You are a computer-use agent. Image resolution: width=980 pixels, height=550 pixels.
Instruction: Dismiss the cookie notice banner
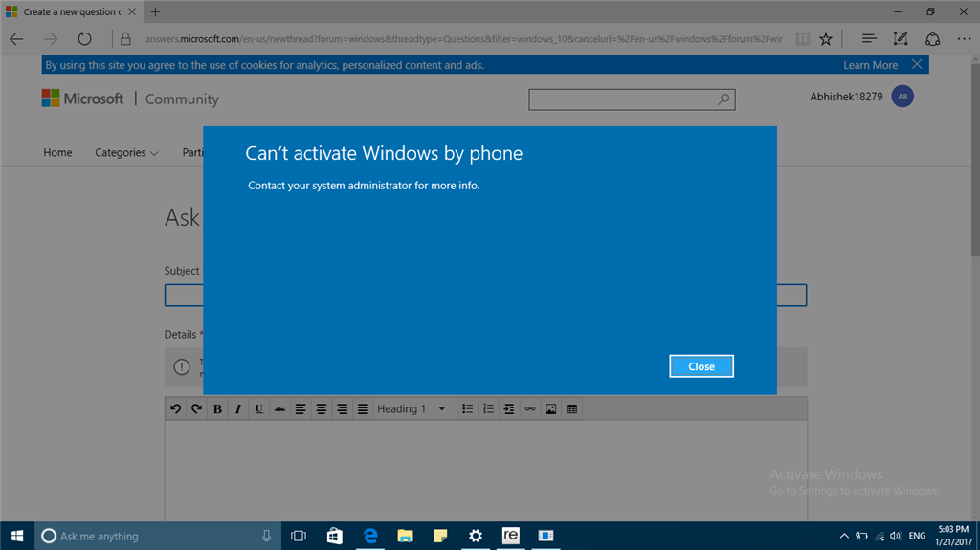pos(917,64)
